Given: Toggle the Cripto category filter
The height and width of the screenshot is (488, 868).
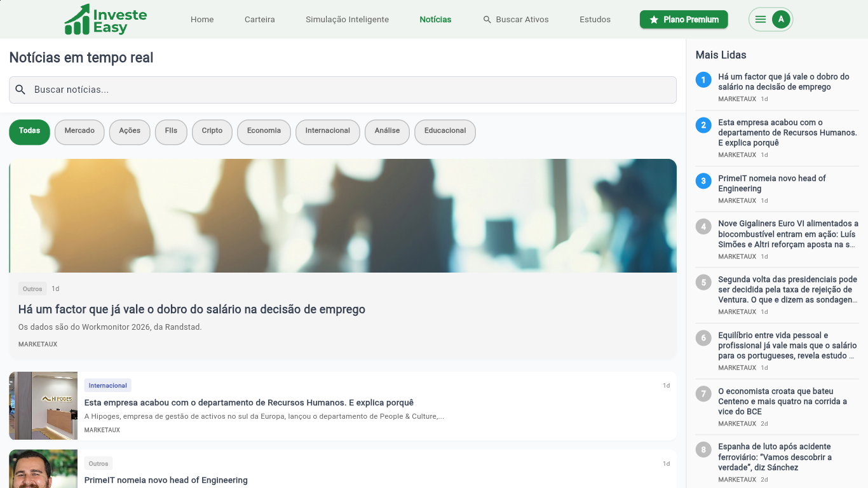Looking at the screenshot, I should (212, 131).
